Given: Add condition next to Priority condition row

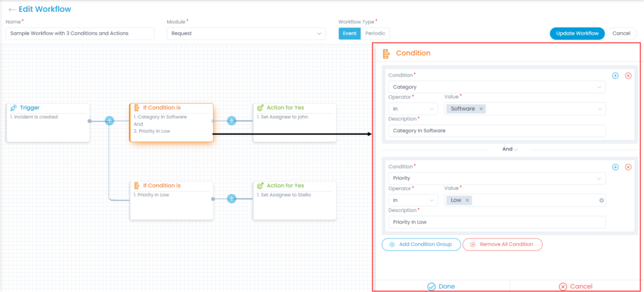Looking at the screenshot, I should [x=615, y=167].
